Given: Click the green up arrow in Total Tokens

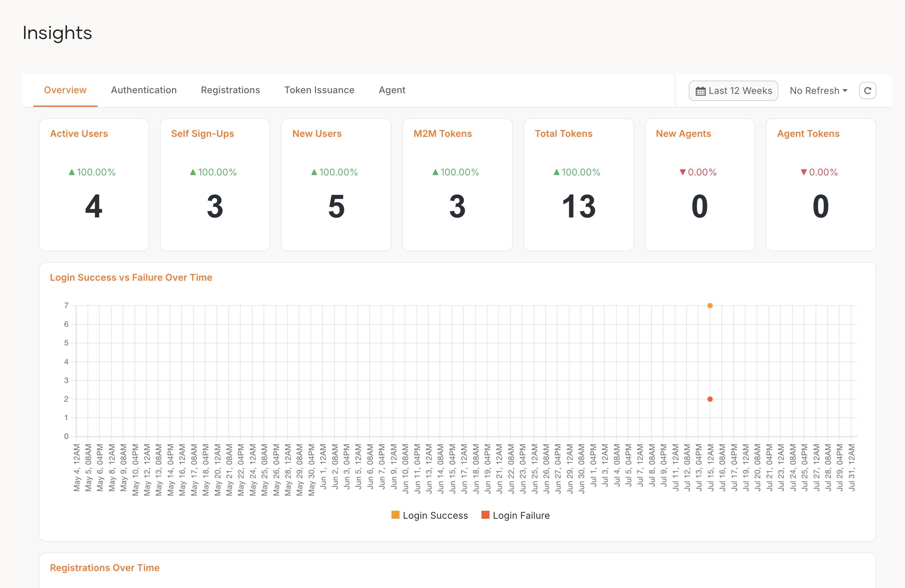Looking at the screenshot, I should [557, 172].
